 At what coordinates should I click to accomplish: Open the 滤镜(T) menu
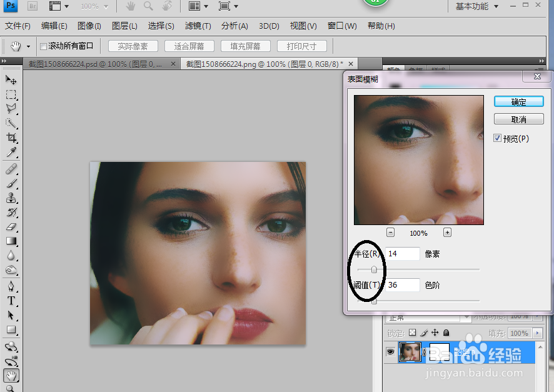tap(198, 26)
